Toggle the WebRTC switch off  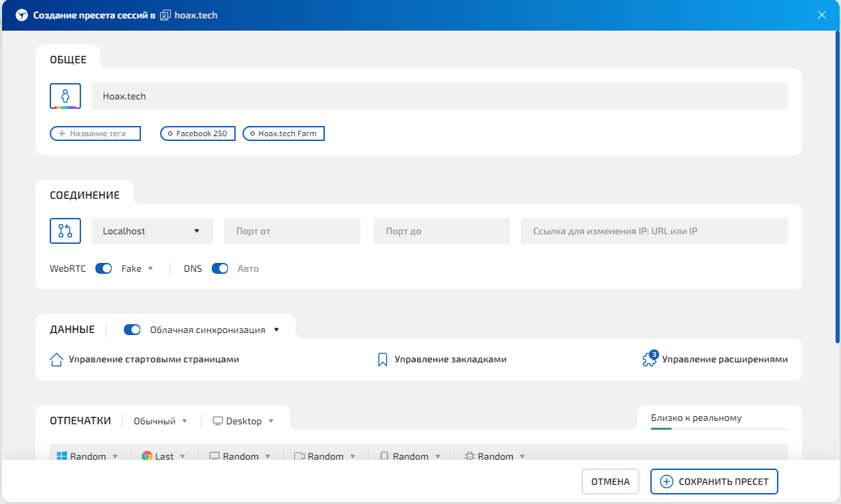pyautogui.click(x=104, y=268)
